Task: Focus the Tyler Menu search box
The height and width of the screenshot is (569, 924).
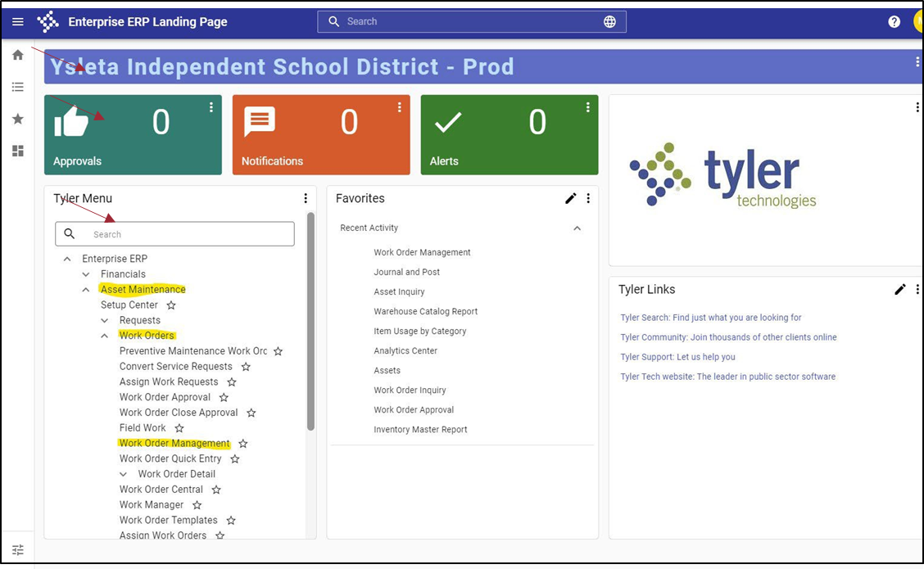Action: pyautogui.click(x=175, y=234)
